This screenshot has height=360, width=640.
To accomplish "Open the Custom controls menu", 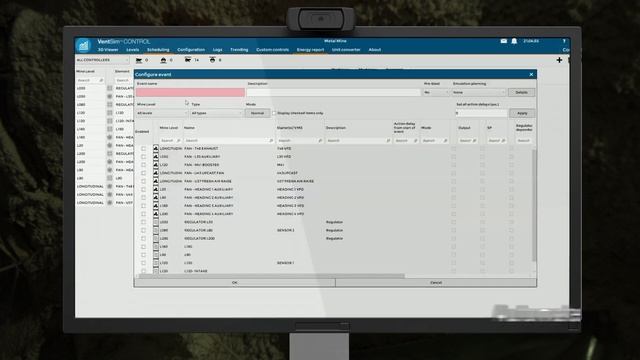I will [273, 50].
